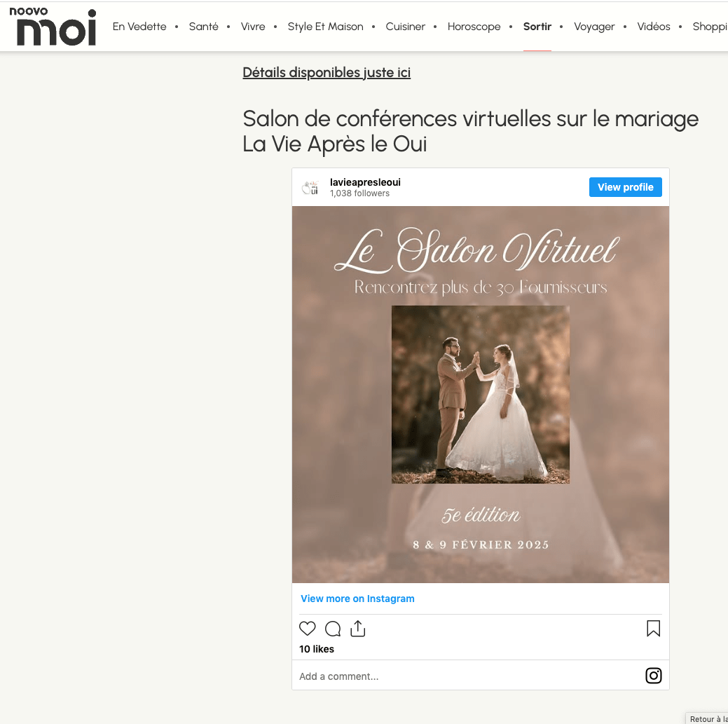The height and width of the screenshot is (724, 728).
Task: Select the Cuisiner menu item
Action: click(405, 27)
